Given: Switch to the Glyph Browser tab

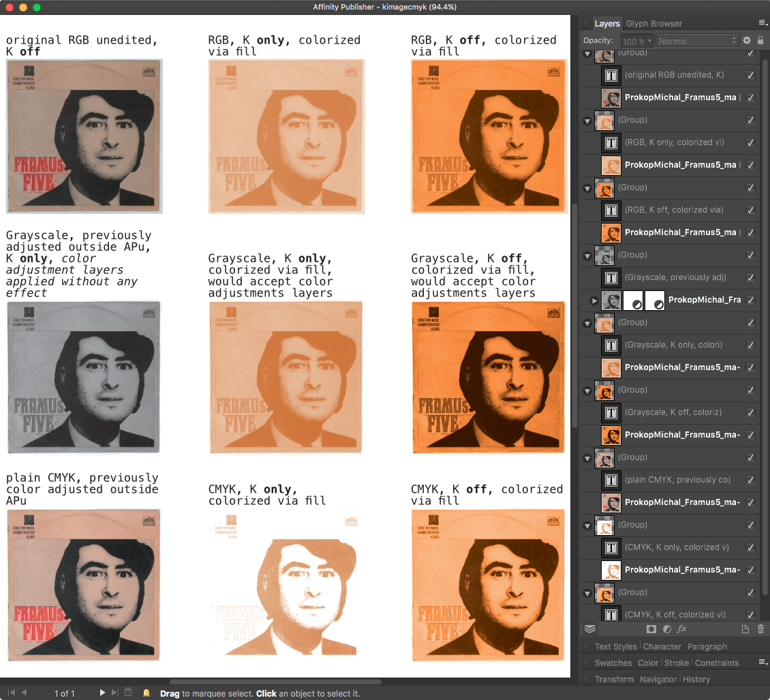Looking at the screenshot, I should coord(653,24).
